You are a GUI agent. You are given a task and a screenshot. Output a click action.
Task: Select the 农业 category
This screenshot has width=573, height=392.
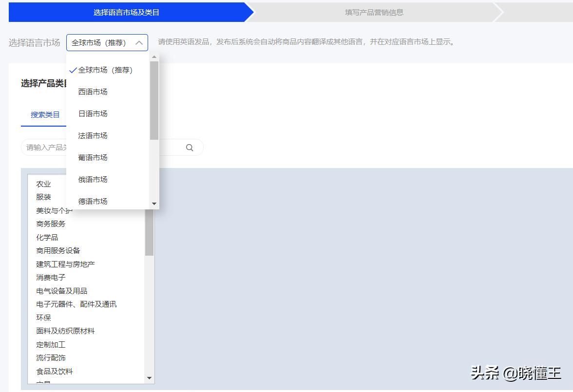(x=43, y=184)
